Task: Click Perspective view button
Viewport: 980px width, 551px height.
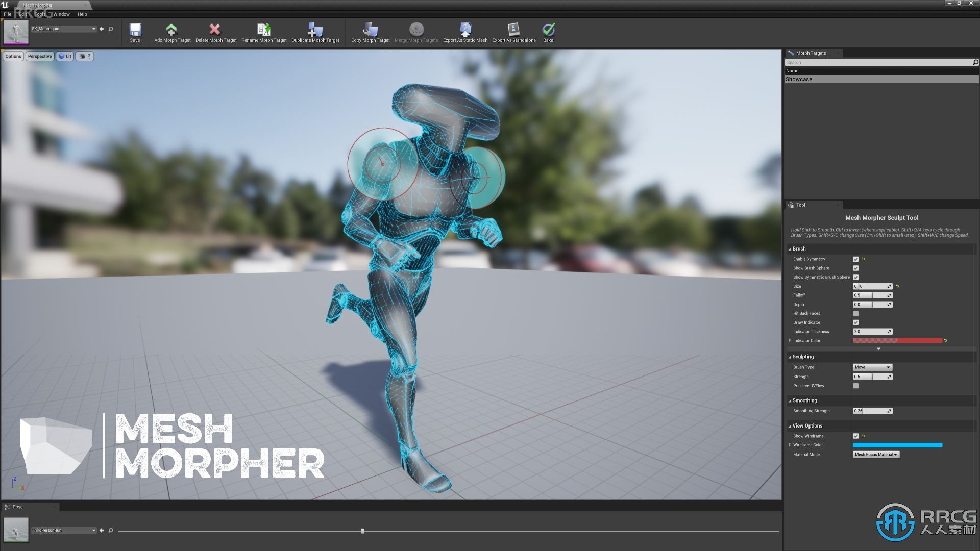Action: [40, 56]
